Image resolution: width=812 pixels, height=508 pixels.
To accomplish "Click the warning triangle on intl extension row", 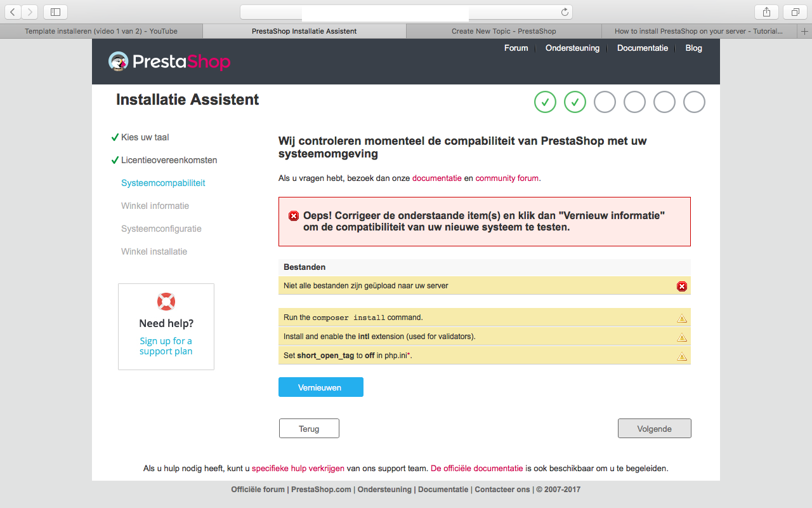I will tap(682, 337).
